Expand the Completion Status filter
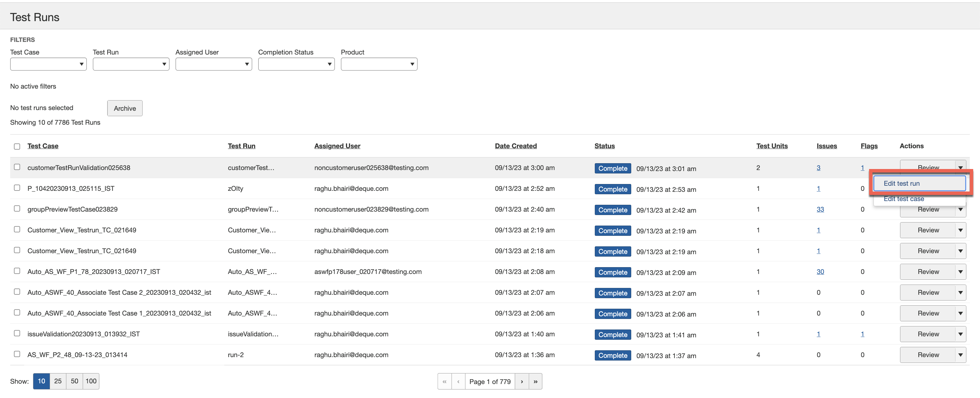Viewport: 980px width, 398px height. coord(296,64)
